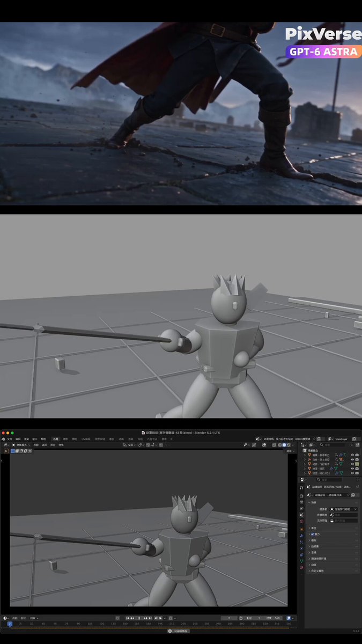Screen dimensions: 362x644
Task: Expand the 单位 (Units) panel
Action: click(309, 528)
